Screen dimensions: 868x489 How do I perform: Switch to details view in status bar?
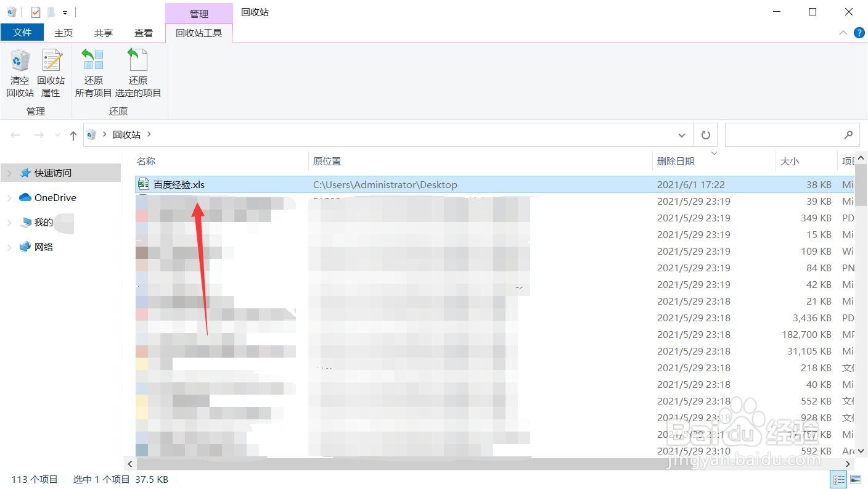tap(839, 480)
